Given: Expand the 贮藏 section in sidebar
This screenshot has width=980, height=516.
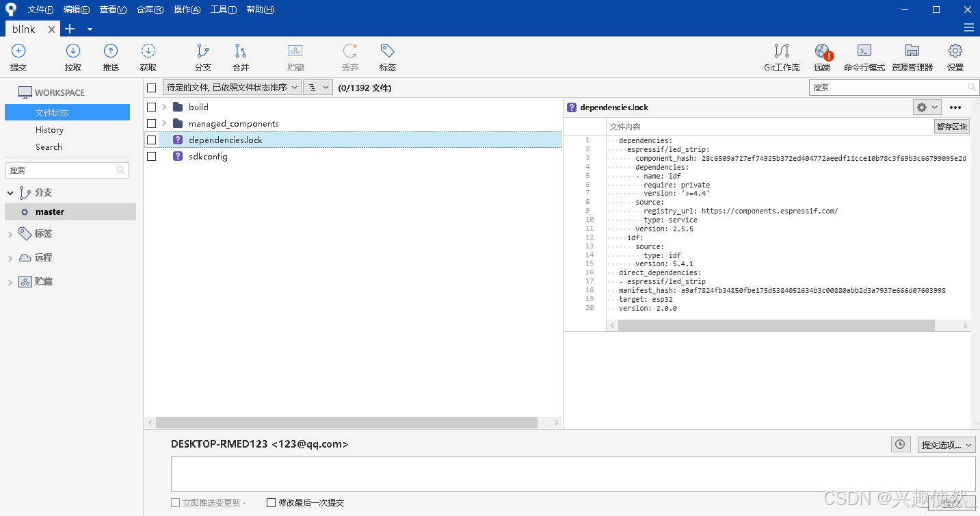Looking at the screenshot, I should coord(10,282).
